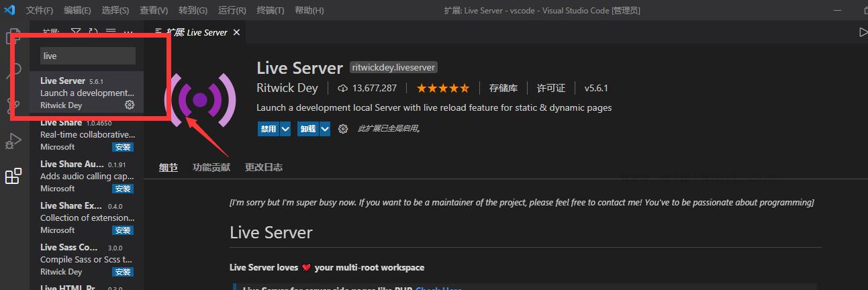Open the 查看(V) menu

(154, 10)
